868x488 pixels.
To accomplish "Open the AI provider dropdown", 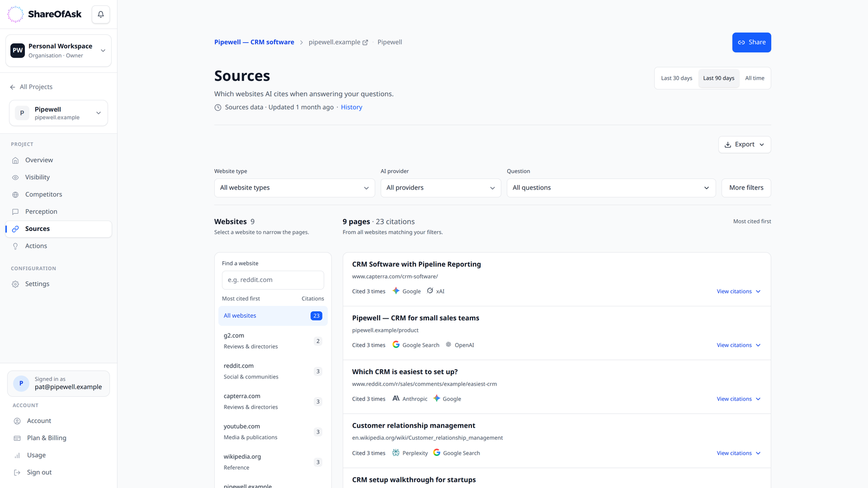I will (x=441, y=188).
